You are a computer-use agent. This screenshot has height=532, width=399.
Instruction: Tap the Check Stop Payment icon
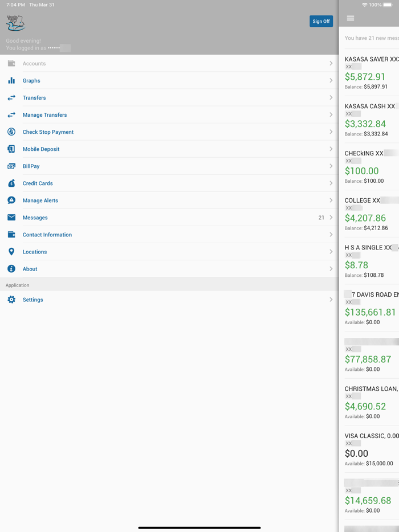click(x=11, y=132)
